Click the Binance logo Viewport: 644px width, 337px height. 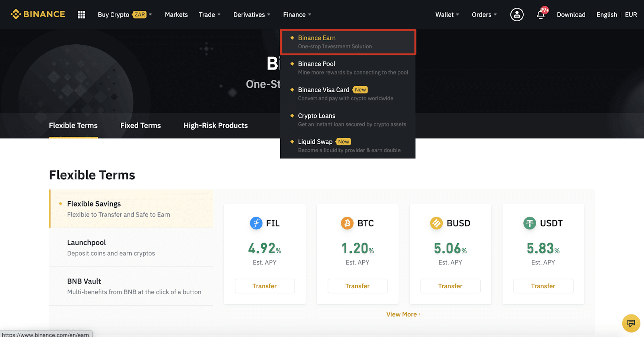tap(38, 14)
